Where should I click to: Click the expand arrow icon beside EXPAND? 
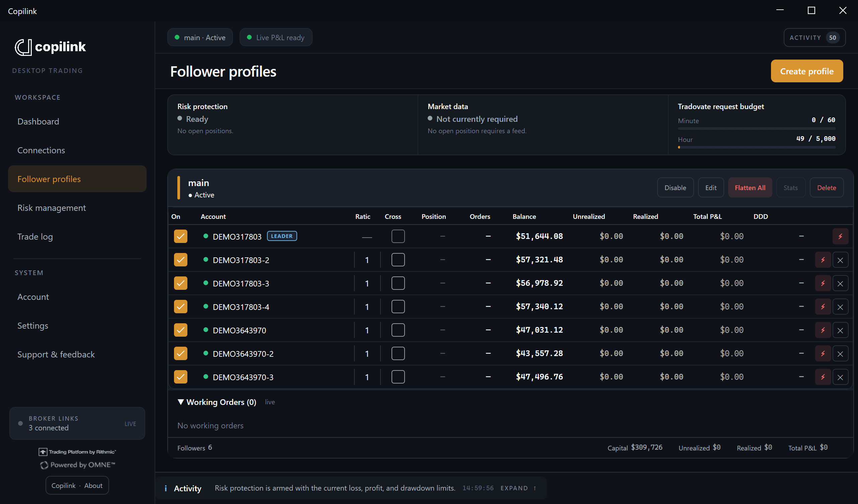[534, 488]
